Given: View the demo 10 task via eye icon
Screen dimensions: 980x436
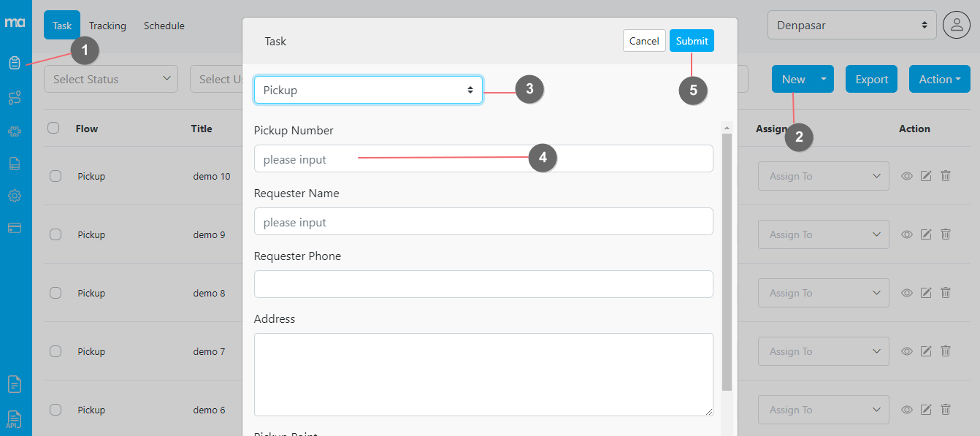Looking at the screenshot, I should tap(906, 176).
